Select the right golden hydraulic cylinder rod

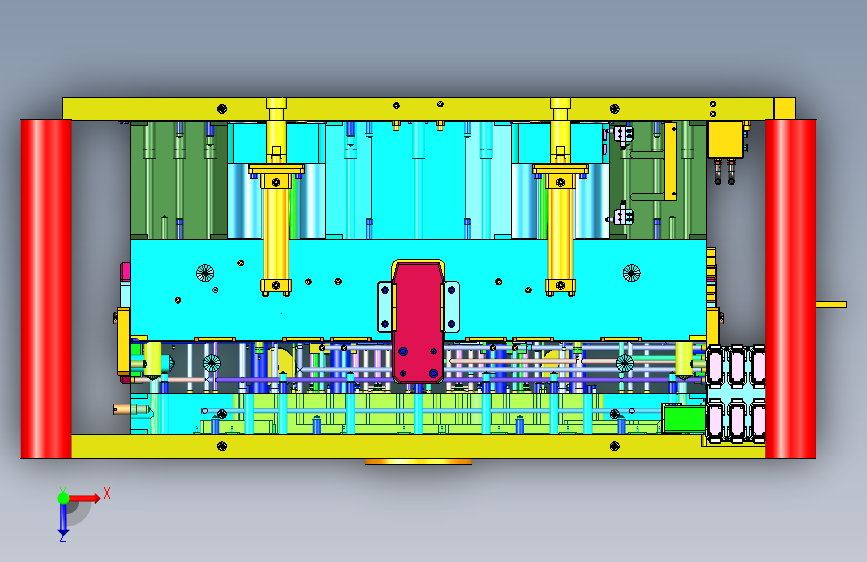click(560, 235)
